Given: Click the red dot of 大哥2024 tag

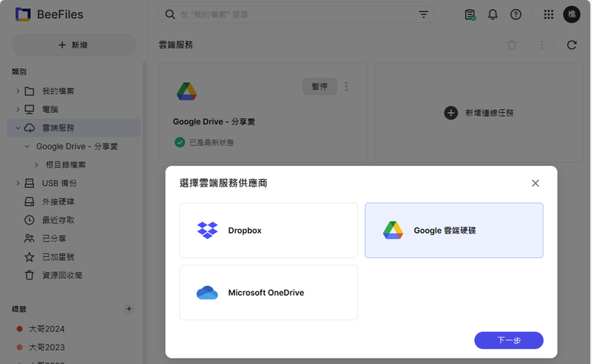Looking at the screenshot, I should coord(19,328).
